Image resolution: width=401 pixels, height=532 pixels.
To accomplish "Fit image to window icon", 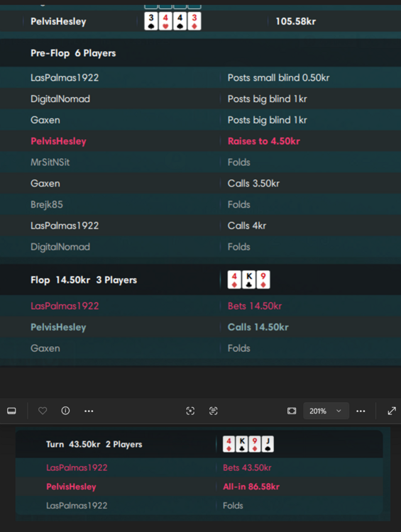I will [x=292, y=411].
